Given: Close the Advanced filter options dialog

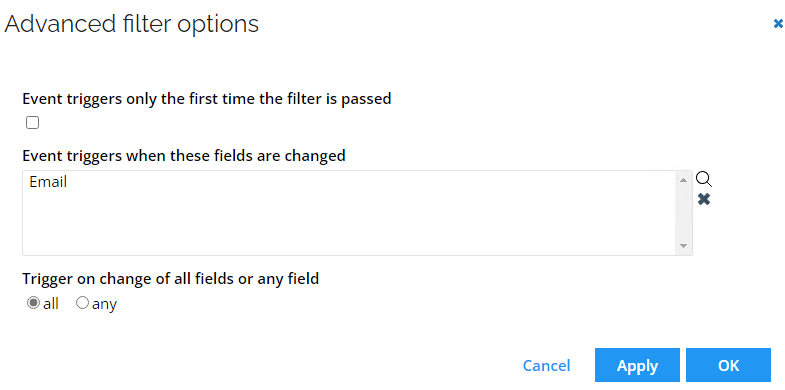Looking at the screenshot, I should (778, 24).
